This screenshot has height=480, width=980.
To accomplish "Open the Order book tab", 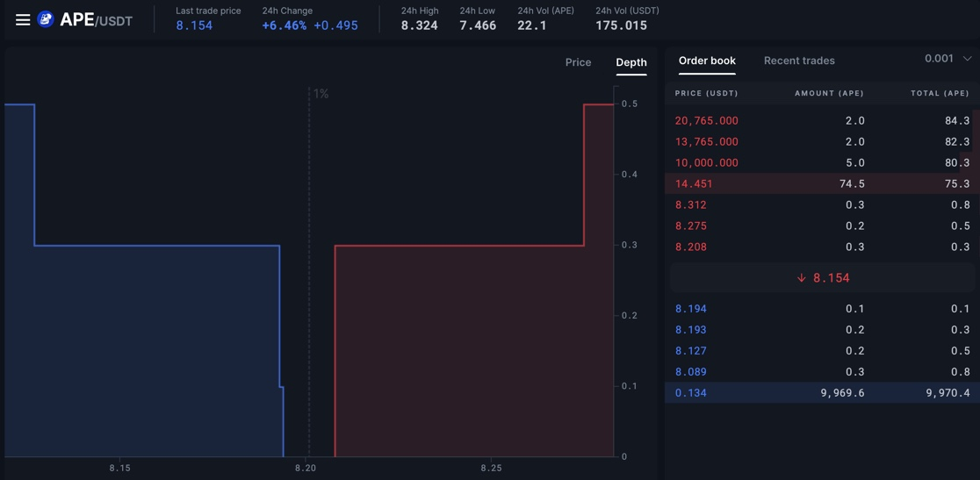I will [707, 61].
